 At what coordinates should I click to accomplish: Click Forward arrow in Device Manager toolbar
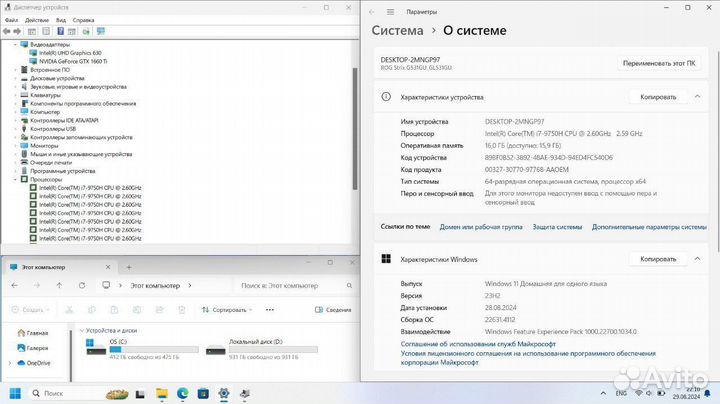click(x=17, y=31)
